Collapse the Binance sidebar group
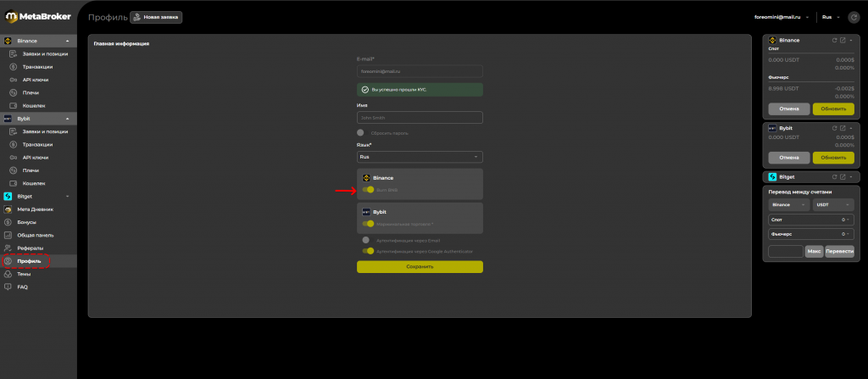The width and height of the screenshot is (868, 379). tap(68, 41)
